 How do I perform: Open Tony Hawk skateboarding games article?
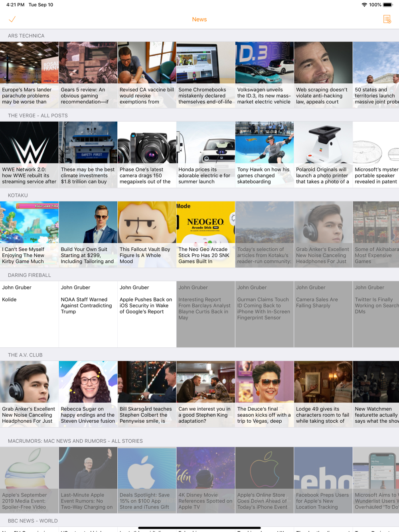click(265, 155)
